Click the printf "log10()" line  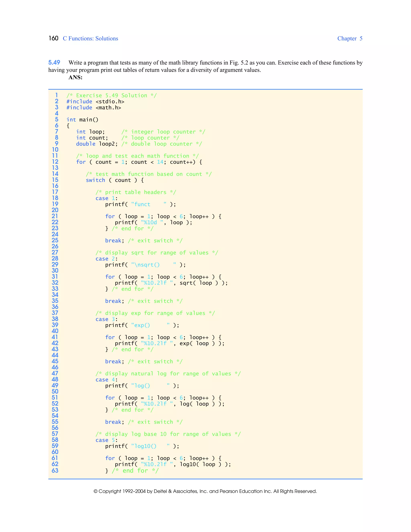click(142, 446)
